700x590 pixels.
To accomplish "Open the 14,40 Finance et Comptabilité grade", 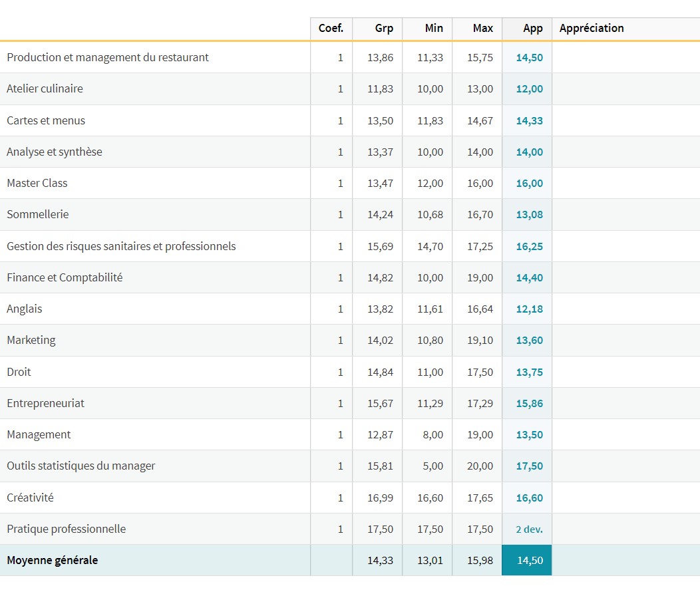I will pos(529,278).
